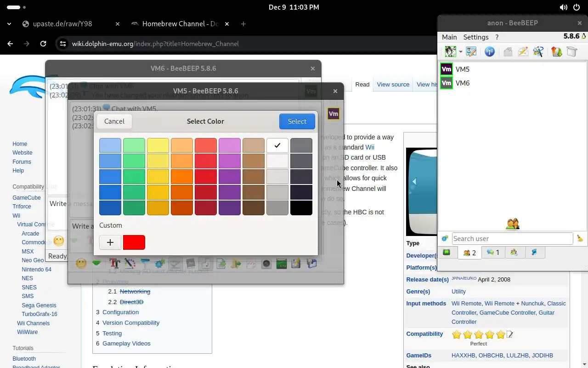Open the ? help menu

(497, 37)
